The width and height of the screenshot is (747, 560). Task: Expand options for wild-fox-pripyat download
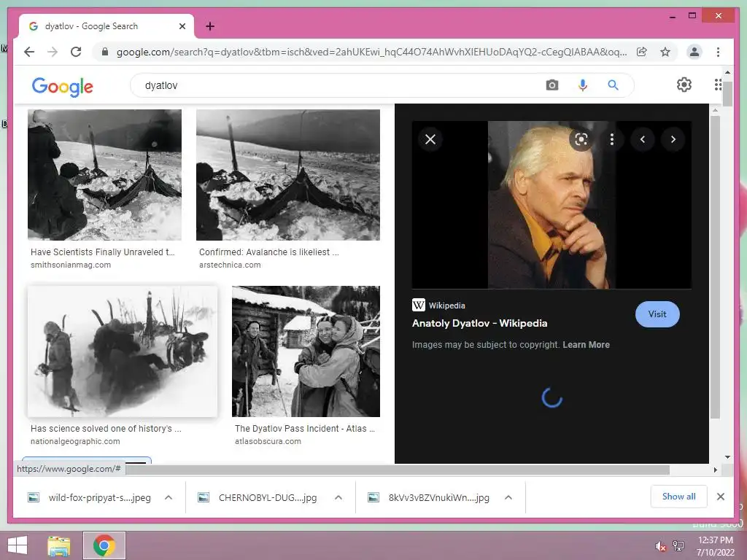coord(169,497)
